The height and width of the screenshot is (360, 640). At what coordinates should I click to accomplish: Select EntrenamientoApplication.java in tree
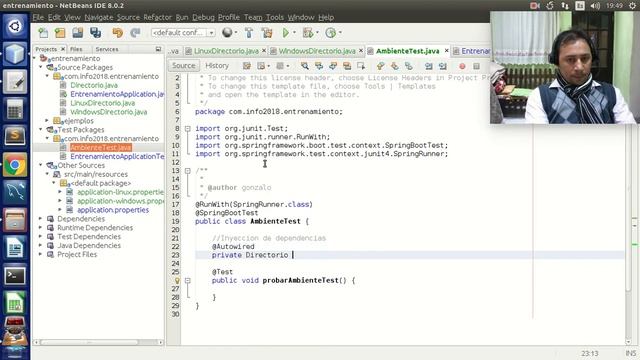pyautogui.click(x=117, y=94)
